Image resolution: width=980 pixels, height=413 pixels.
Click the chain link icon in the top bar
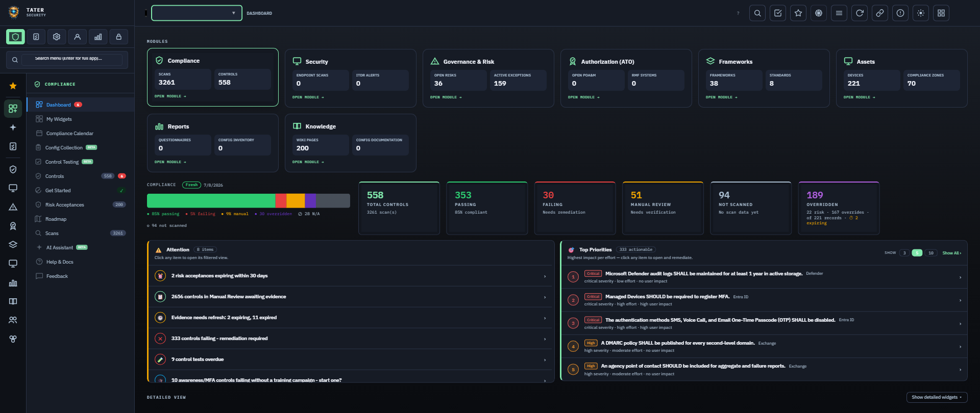(880, 13)
